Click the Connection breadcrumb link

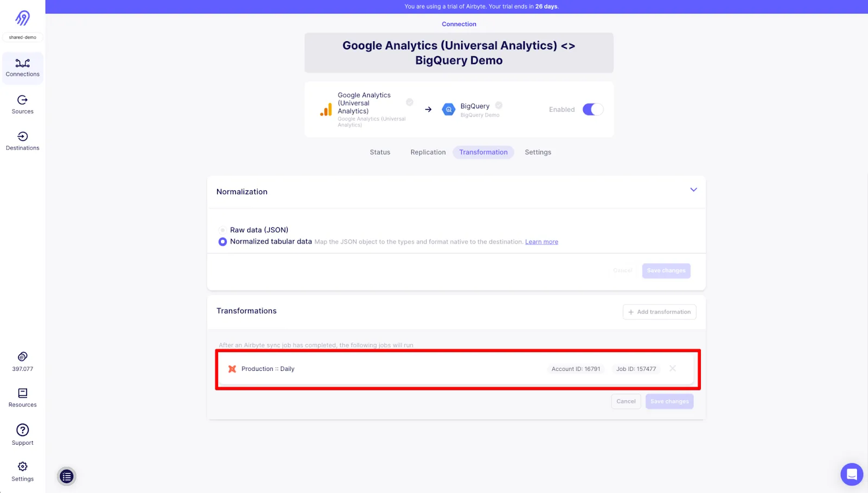click(459, 24)
